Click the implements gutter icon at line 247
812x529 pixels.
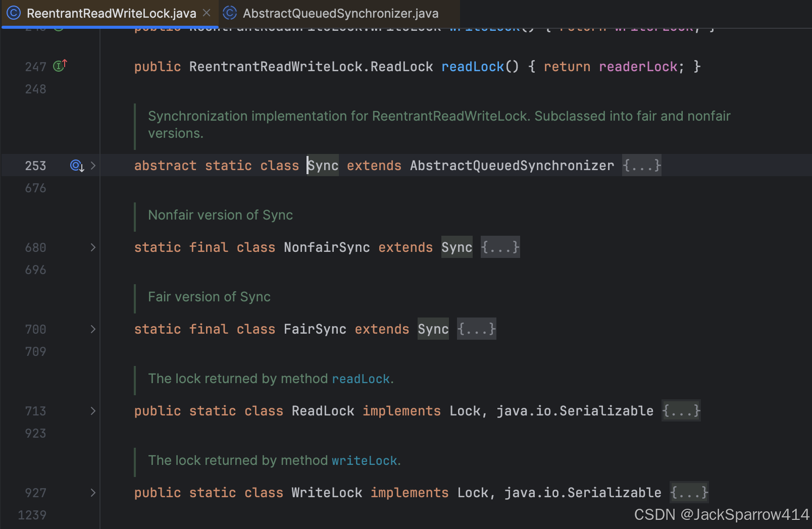[x=60, y=66]
